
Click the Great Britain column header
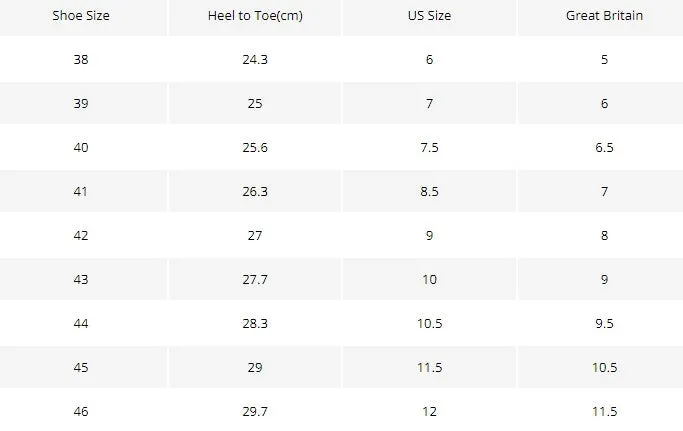pos(604,16)
